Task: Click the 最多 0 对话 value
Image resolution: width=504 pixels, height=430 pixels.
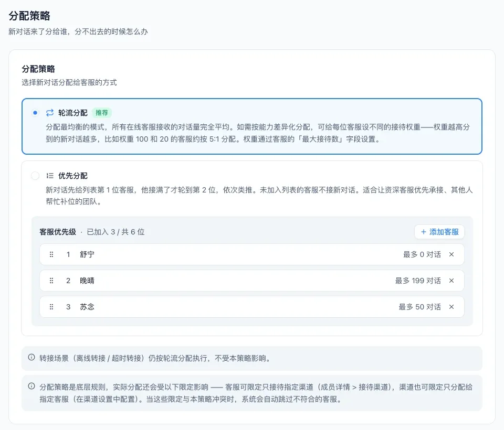Action: point(422,254)
